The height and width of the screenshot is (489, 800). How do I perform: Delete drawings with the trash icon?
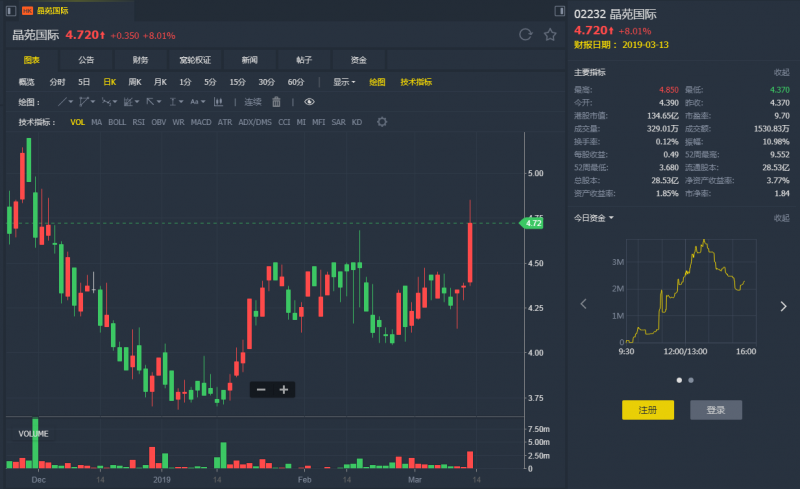tap(277, 102)
